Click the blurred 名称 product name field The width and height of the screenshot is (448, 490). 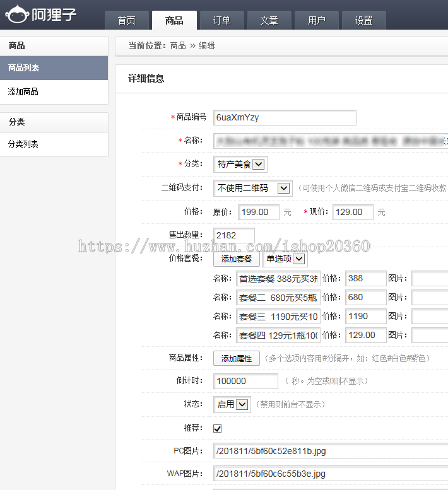point(331,141)
